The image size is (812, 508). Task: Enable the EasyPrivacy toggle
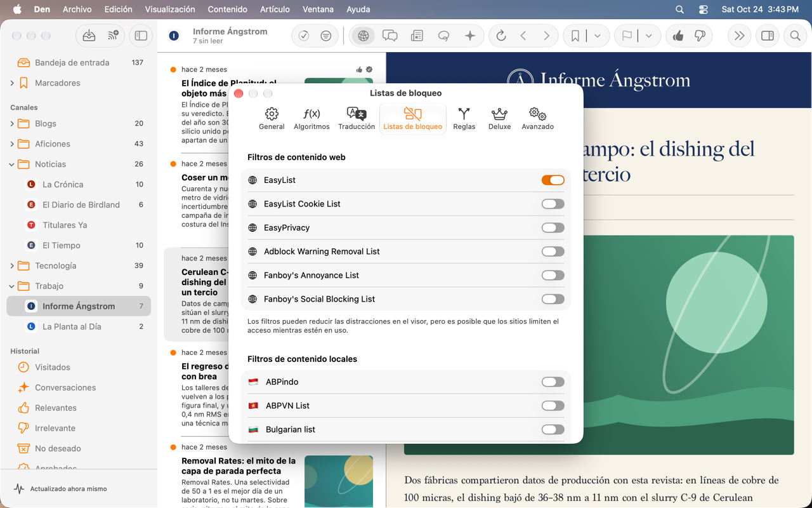553,228
